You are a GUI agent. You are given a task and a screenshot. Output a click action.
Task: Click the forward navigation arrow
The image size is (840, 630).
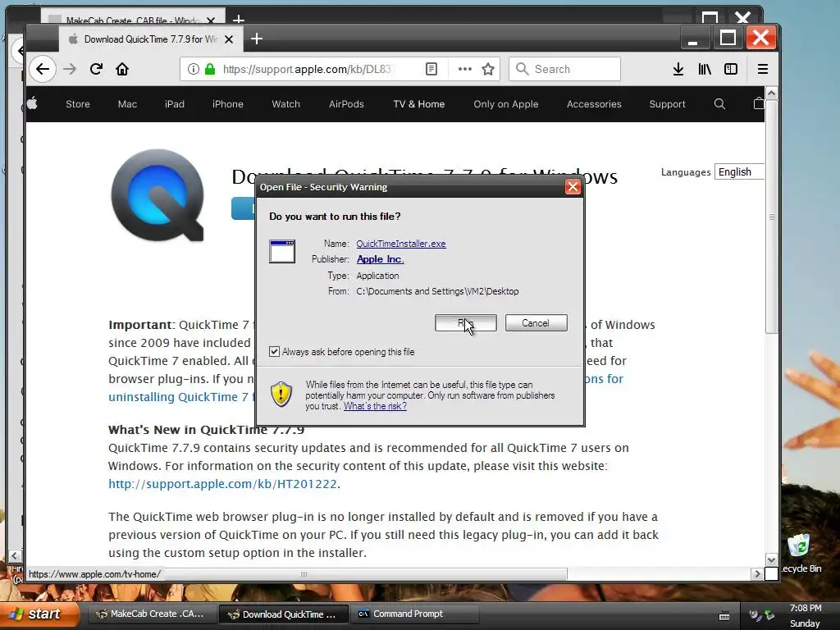[x=70, y=69]
